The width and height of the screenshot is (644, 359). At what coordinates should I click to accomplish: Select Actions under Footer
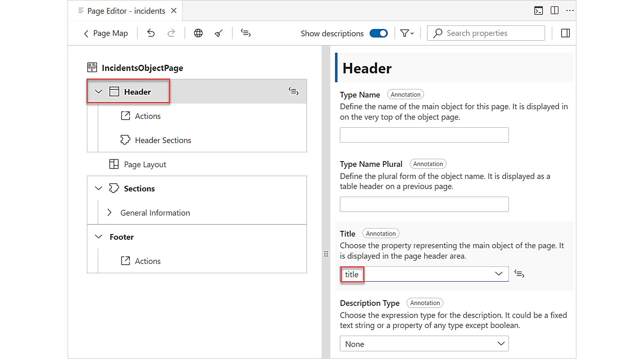(148, 261)
